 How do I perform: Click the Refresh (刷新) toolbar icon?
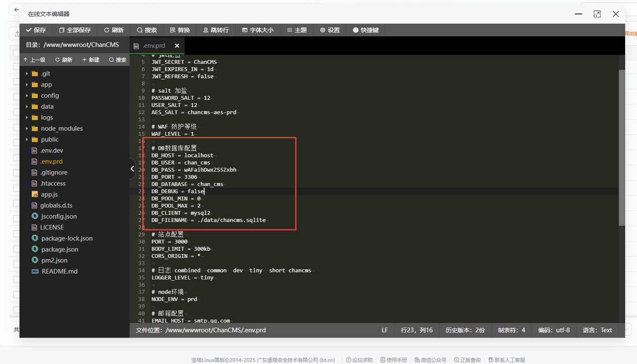pyautogui.click(x=113, y=30)
